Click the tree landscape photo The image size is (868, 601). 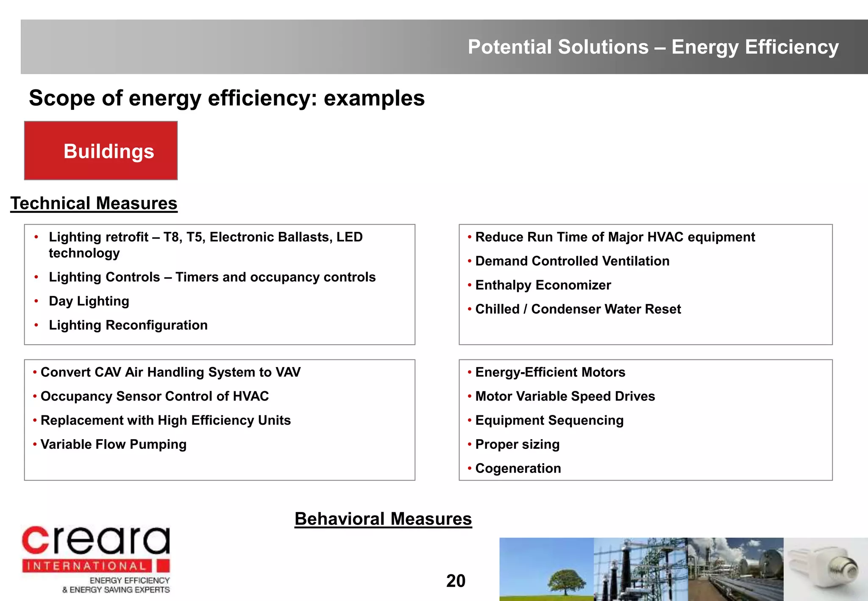546,569
